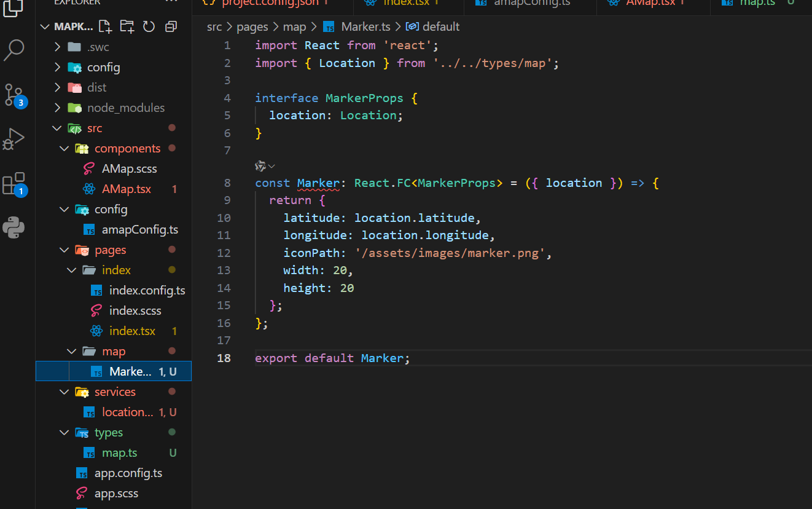Click the src breadcrumb segment
Image resolution: width=812 pixels, height=509 pixels.
(x=214, y=26)
